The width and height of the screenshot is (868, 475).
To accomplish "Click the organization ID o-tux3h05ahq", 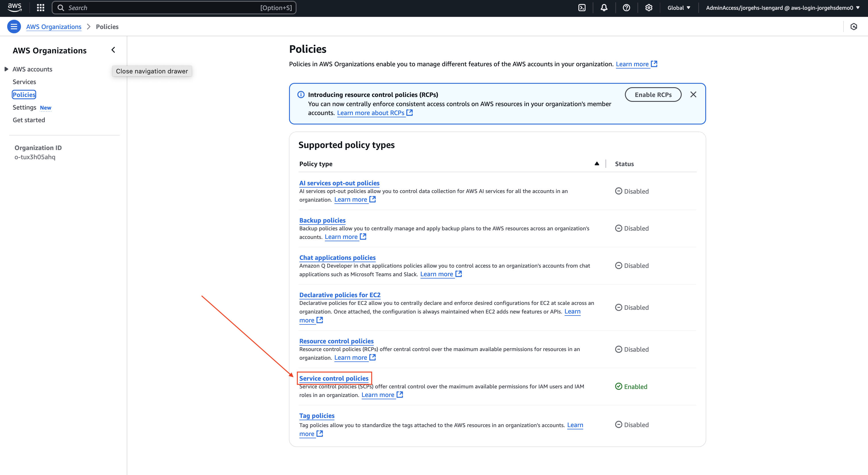I will 35,157.
